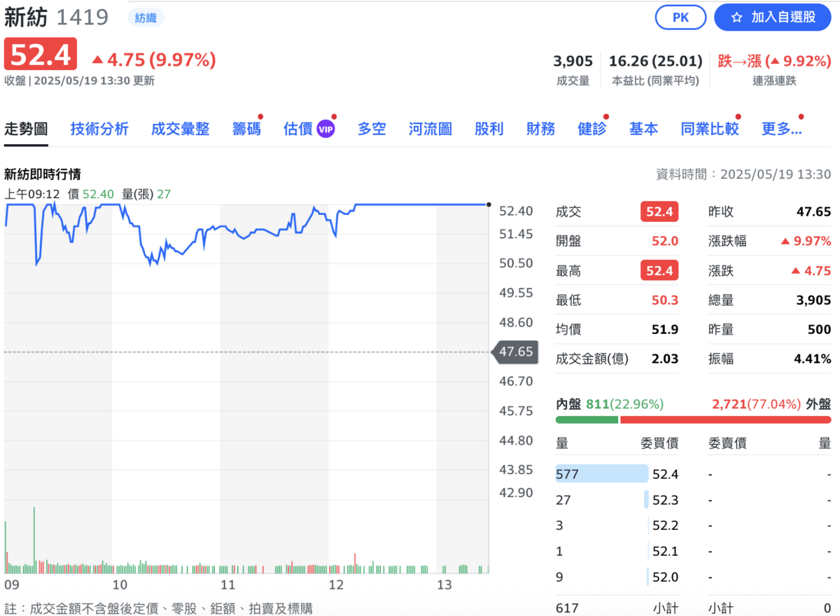Click the 47.65 reference price label on chart
This screenshot has width=840, height=616.
tap(516, 353)
